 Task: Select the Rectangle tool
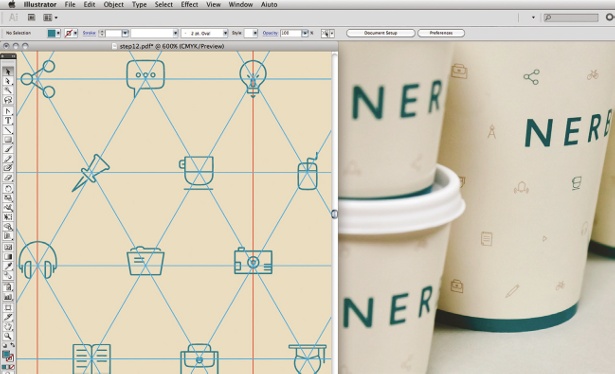click(8, 140)
